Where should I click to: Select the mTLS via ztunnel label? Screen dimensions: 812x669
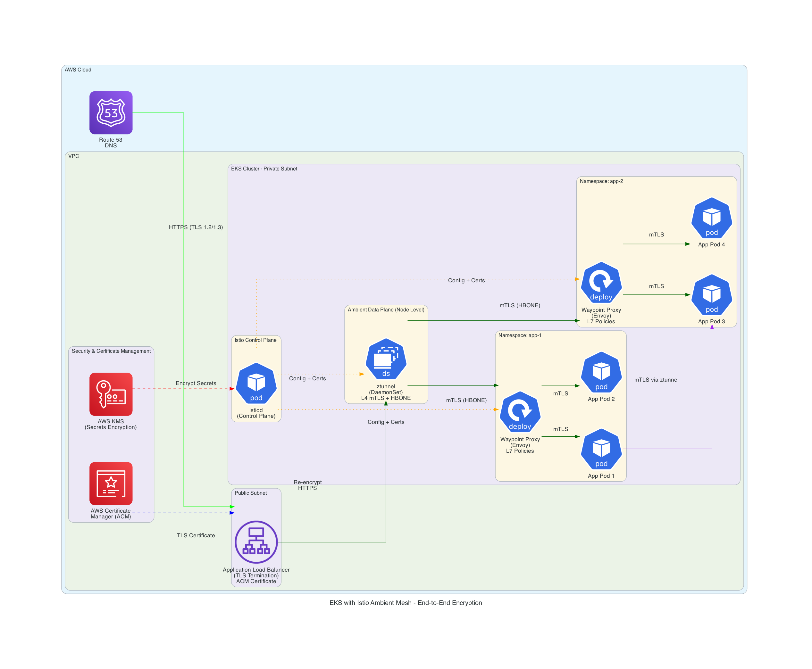point(656,380)
